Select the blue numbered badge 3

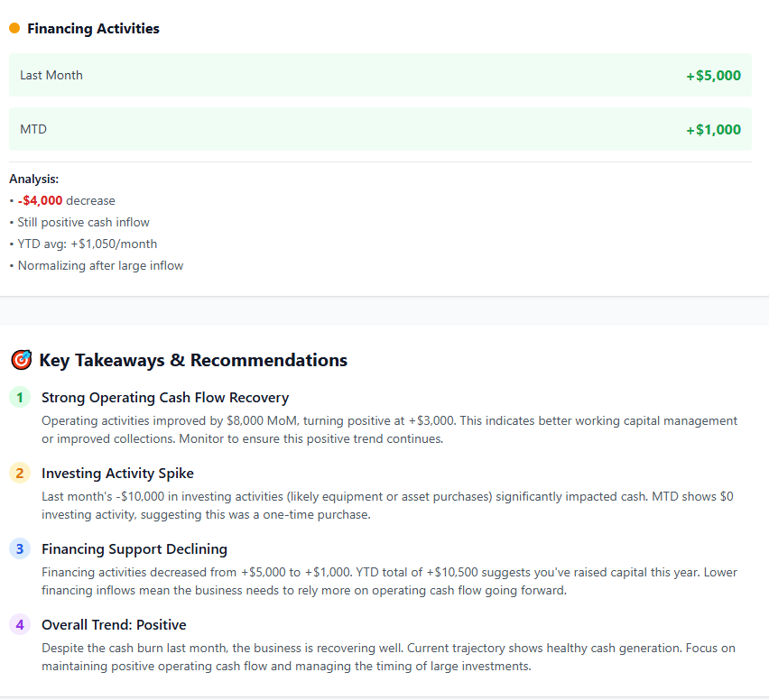pyautogui.click(x=20, y=548)
